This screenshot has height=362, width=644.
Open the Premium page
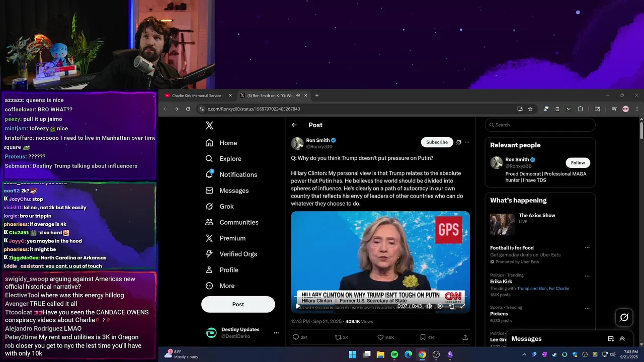225,238
